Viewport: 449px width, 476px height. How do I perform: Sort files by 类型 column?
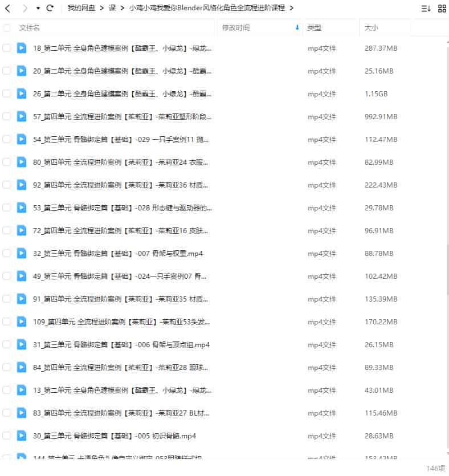[315, 27]
